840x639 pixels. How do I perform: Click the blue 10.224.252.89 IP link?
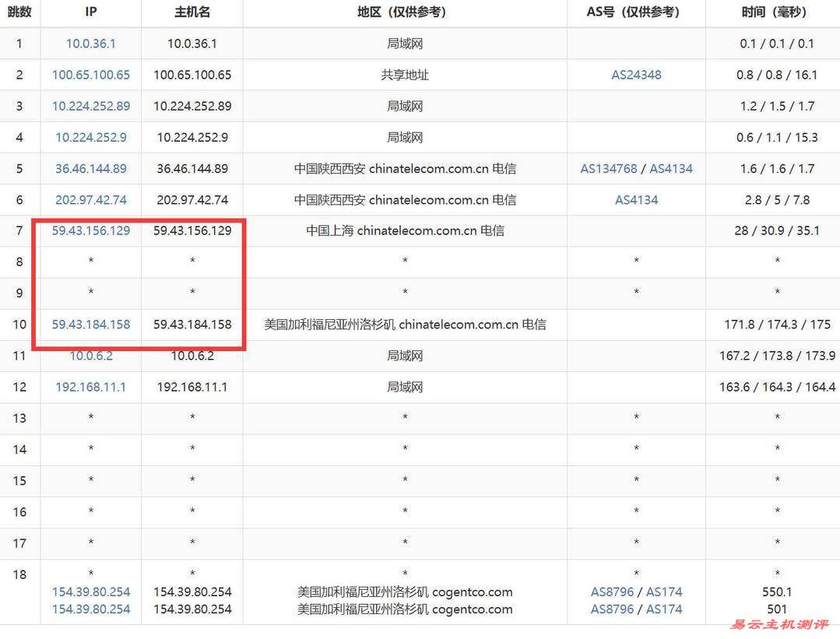coord(90,106)
